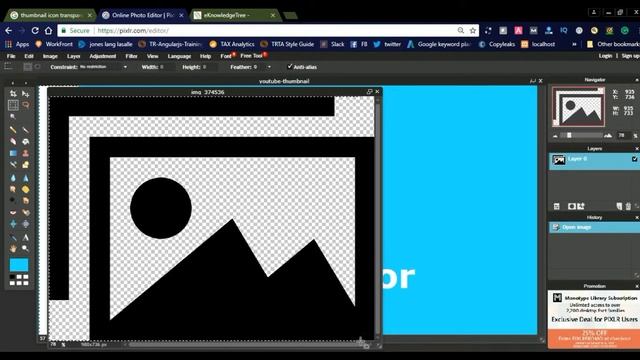Select the Open image history entry
The width and height of the screenshot is (640, 360).
(594, 227)
